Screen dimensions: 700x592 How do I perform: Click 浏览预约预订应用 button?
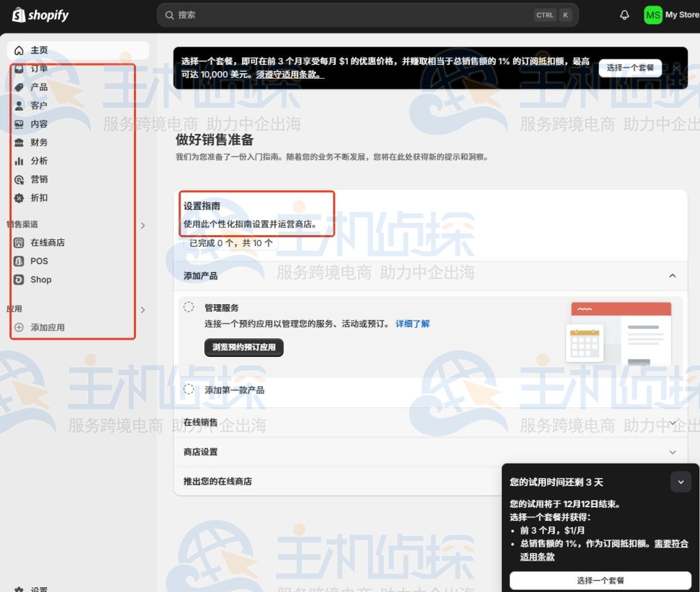243,347
